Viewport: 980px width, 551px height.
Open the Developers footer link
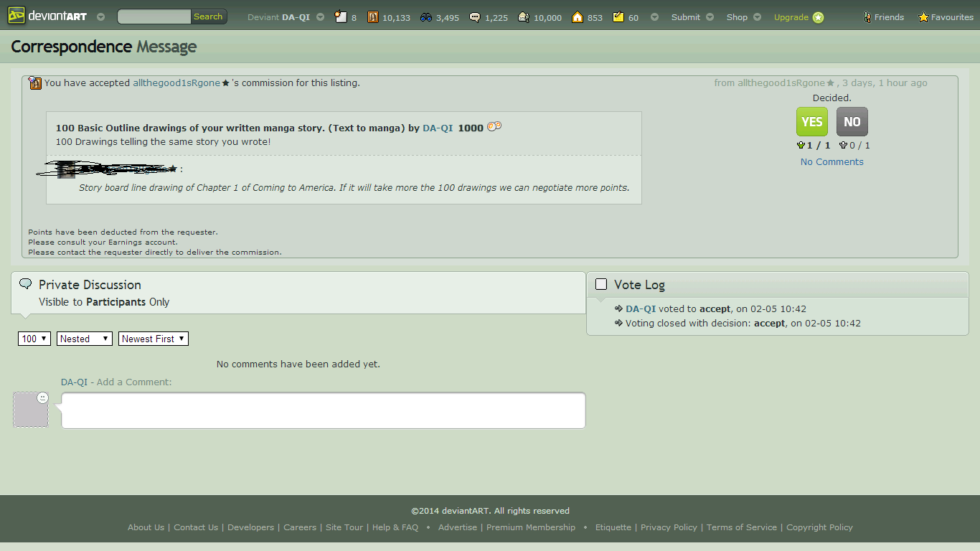point(250,527)
